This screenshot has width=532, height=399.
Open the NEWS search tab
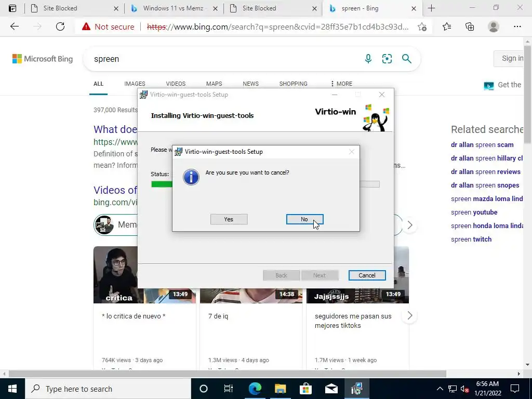251,84
